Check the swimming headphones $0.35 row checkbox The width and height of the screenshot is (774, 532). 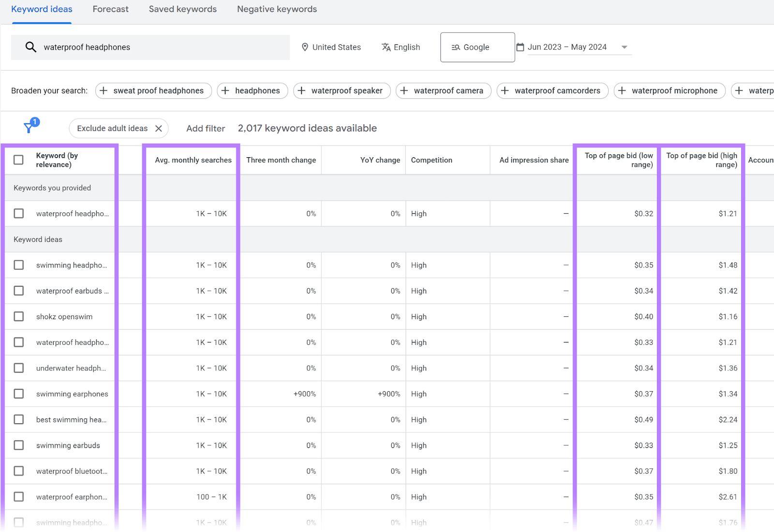(x=18, y=265)
